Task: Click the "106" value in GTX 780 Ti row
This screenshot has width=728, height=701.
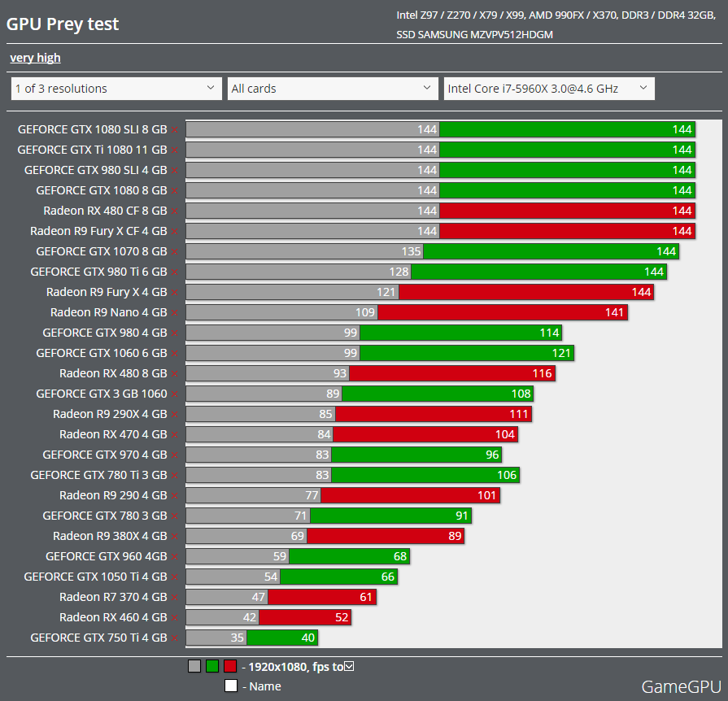Action: 507,476
